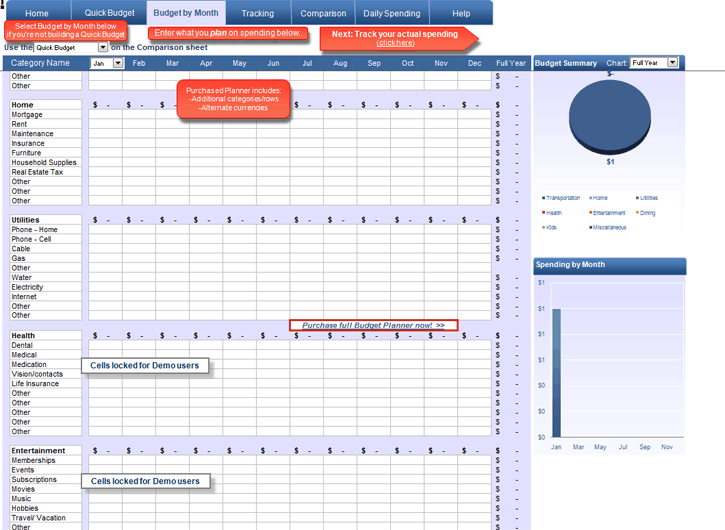Select the Movies category cell
This screenshot has width=725, height=530.
[x=45, y=489]
